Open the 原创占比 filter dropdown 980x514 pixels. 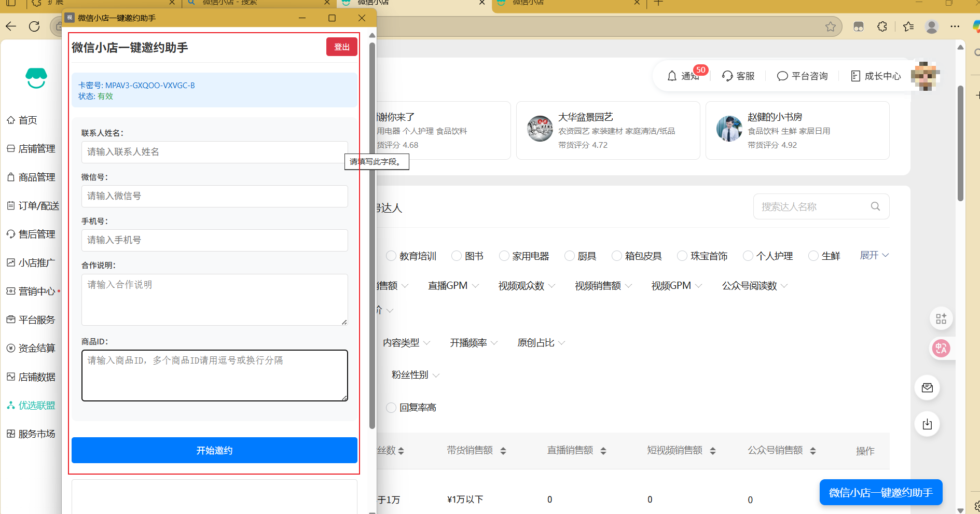tap(541, 343)
